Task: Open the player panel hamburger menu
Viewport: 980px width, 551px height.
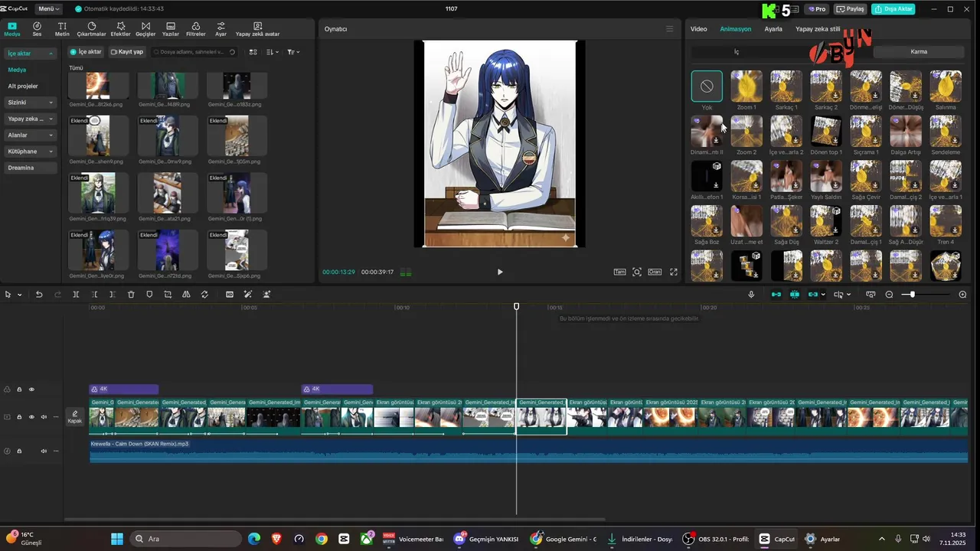Action: point(669,29)
